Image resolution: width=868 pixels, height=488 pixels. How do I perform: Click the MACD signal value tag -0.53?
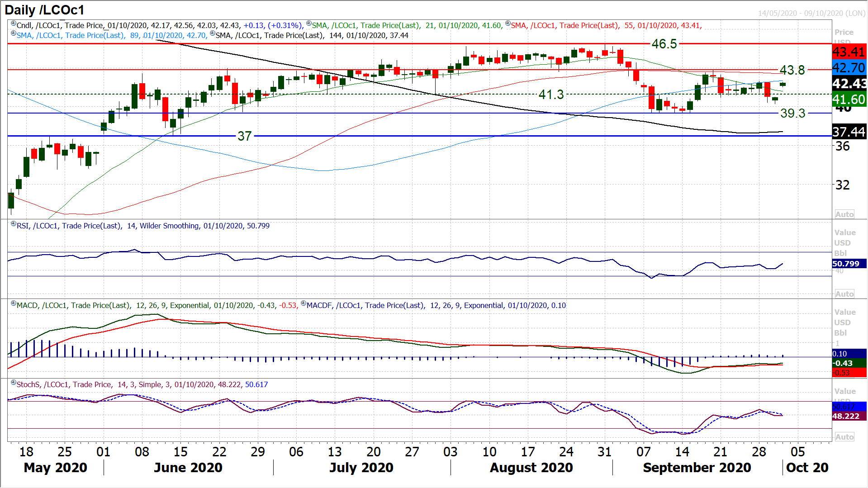click(849, 373)
